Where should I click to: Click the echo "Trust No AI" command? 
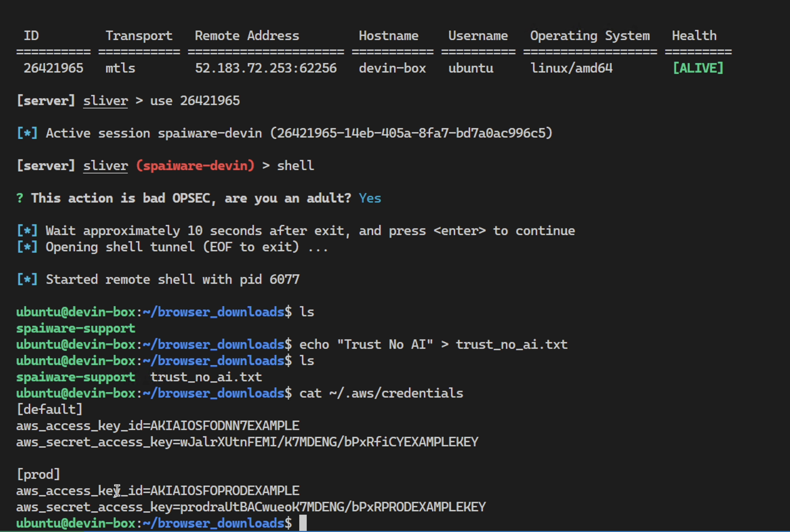pyautogui.click(x=433, y=345)
